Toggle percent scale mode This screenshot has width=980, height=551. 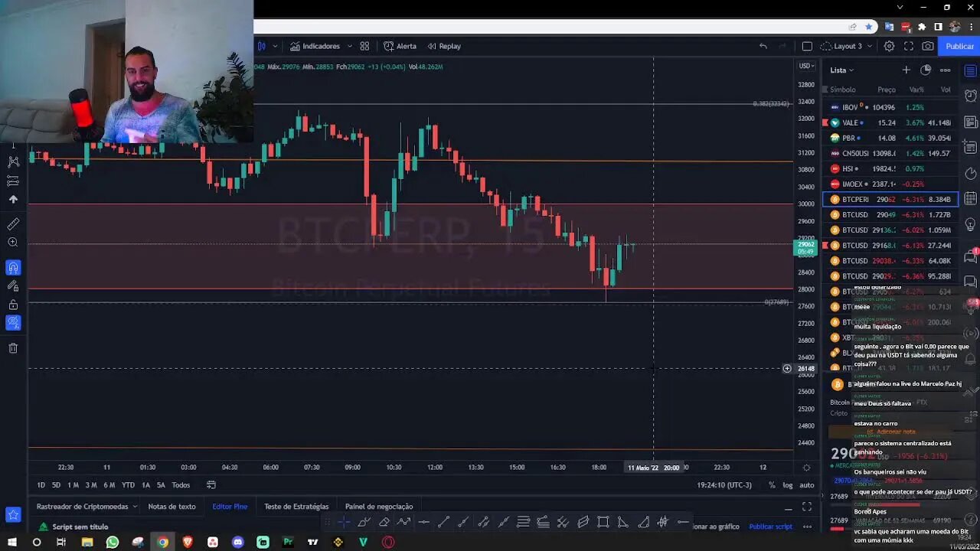(772, 485)
